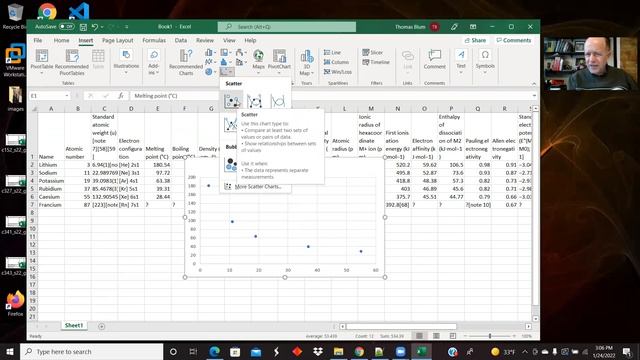
Task: Choose Scatter with Smooth Lines and Markers
Action: click(x=254, y=101)
